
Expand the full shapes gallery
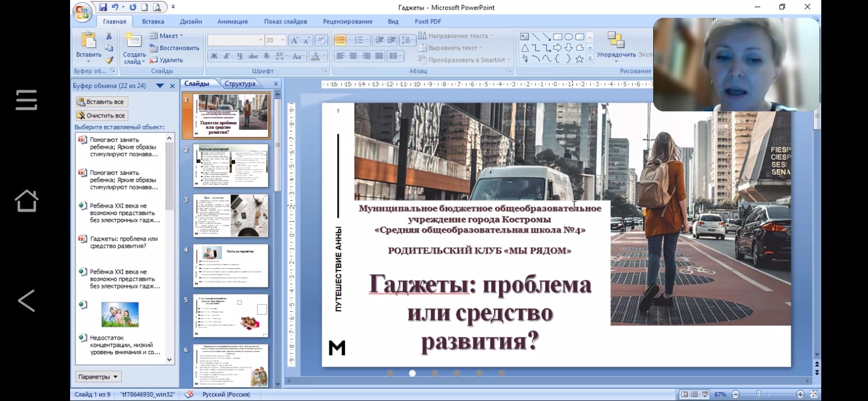590,58
